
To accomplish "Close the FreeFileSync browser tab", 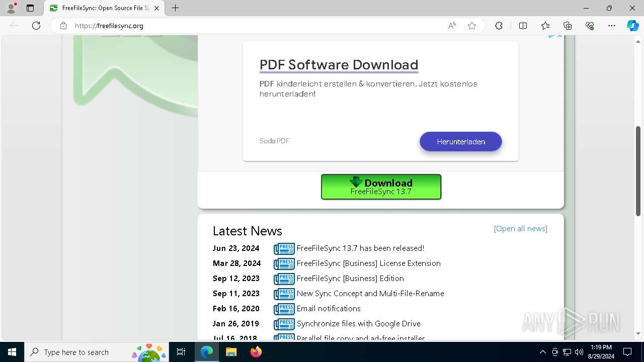I will [x=156, y=8].
